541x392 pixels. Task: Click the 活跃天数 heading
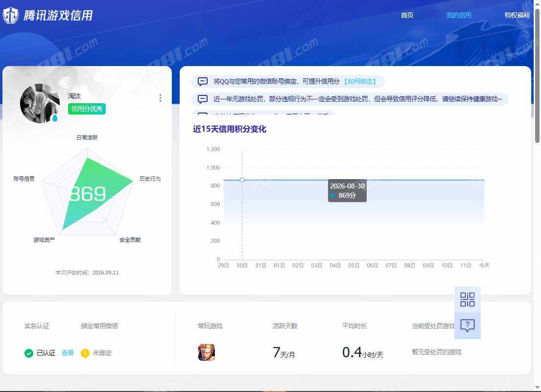(x=285, y=326)
